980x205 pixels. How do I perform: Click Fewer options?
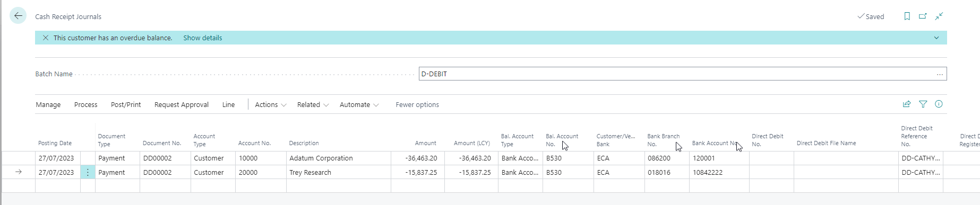(x=417, y=105)
